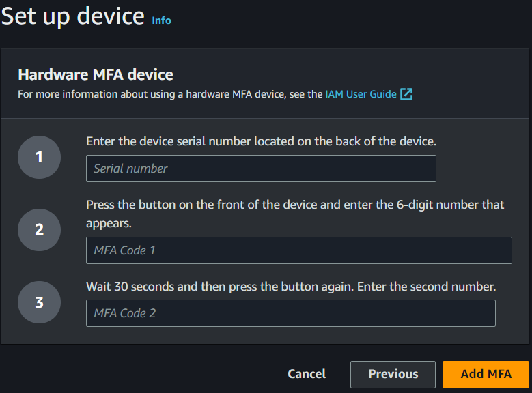This screenshot has height=393, width=532.
Task: Click into the MFA Code 1 field
Action: [298, 250]
